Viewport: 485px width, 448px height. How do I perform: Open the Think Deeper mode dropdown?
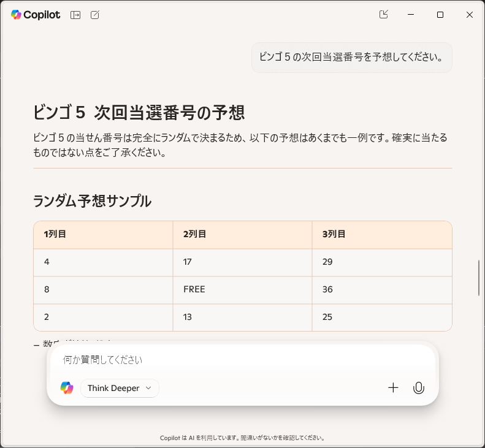click(120, 388)
